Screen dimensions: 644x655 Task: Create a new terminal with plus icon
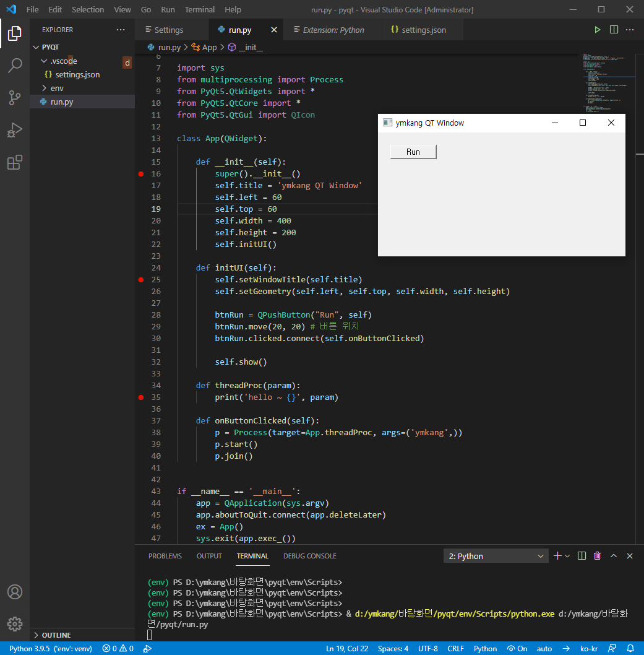(x=557, y=556)
